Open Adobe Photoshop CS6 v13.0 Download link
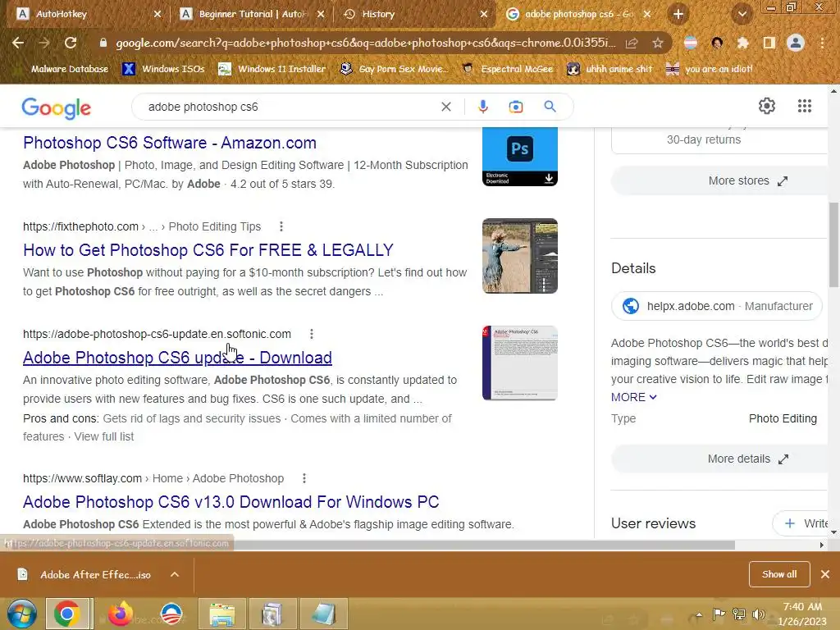The width and height of the screenshot is (840, 630). (231, 502)
